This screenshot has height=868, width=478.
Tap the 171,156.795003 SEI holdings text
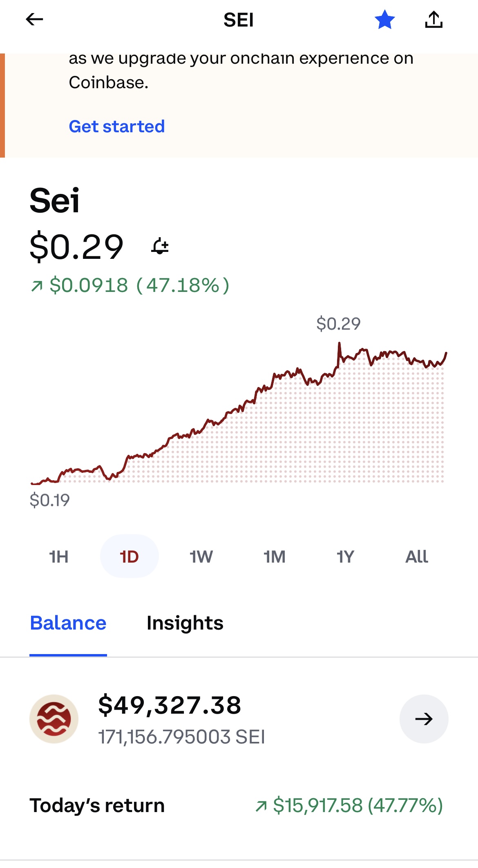[181, 737]
